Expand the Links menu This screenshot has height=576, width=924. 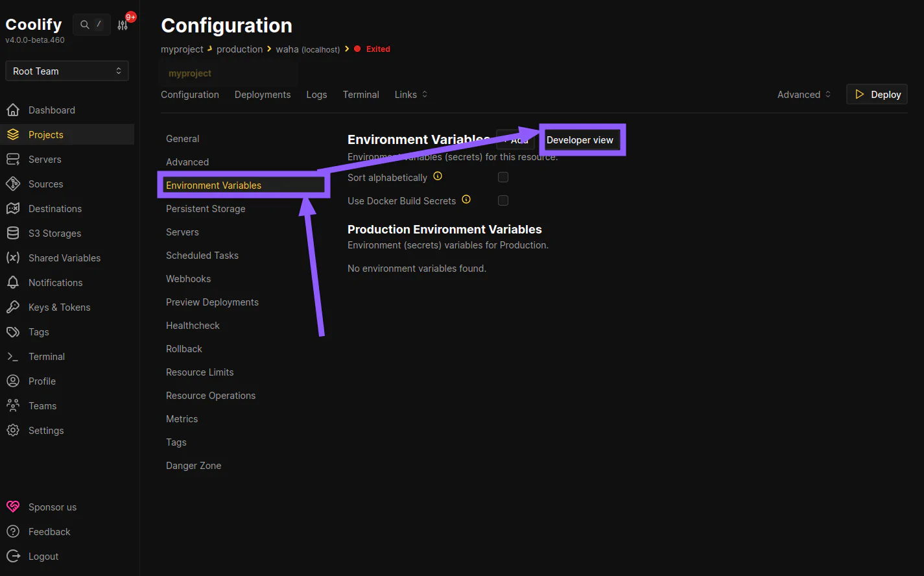click(x=410, y=94)
